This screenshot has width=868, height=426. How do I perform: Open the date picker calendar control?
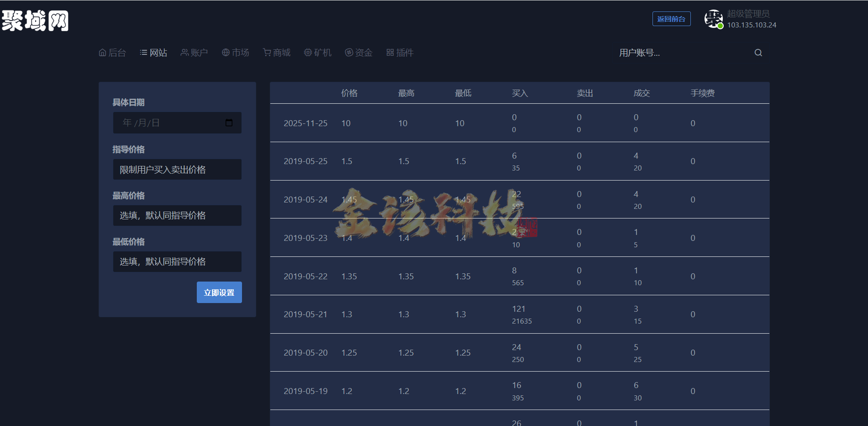[229, 122]
